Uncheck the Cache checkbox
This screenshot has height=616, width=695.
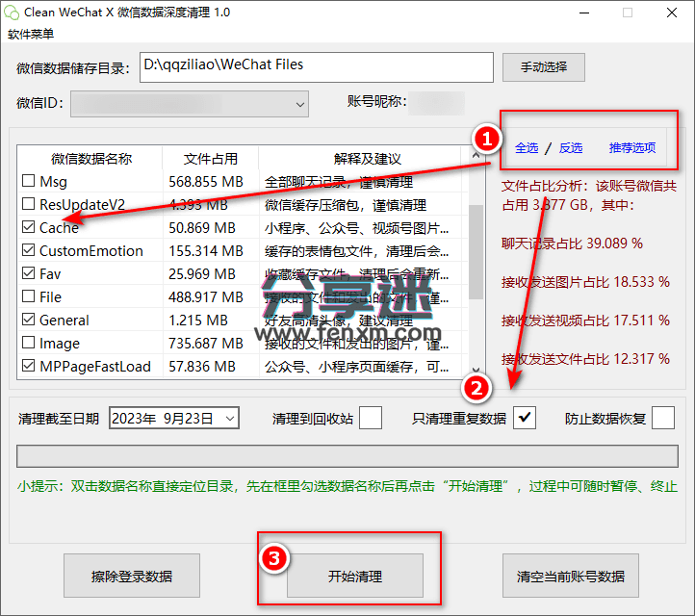pos(28,227)
